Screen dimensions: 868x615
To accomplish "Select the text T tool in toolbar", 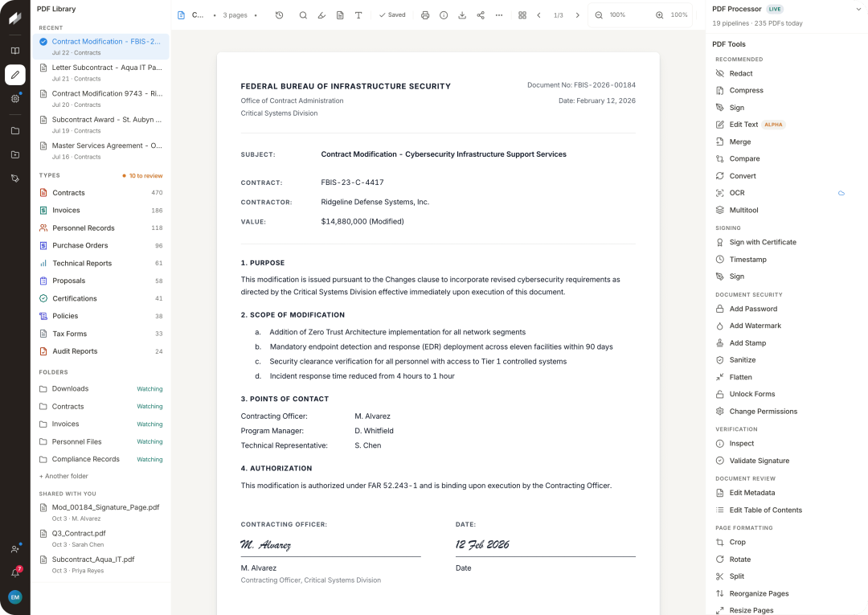I will 358,15.
